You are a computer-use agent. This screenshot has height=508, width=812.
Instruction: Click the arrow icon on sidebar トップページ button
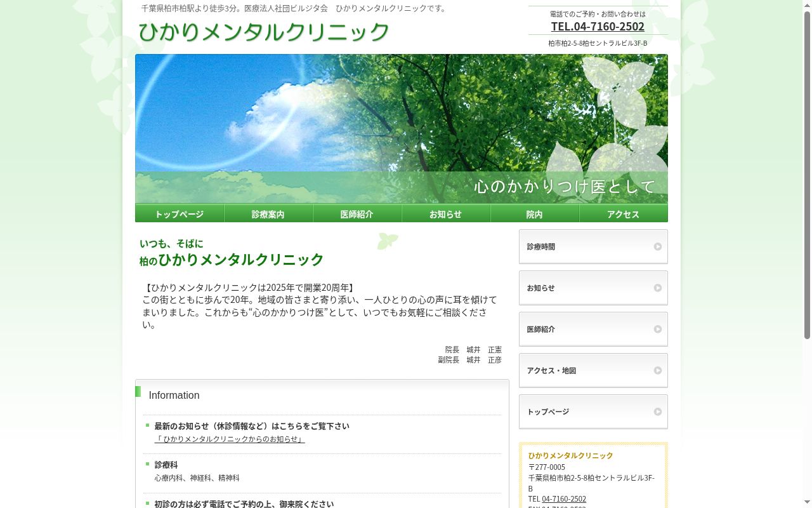(658, 412)
